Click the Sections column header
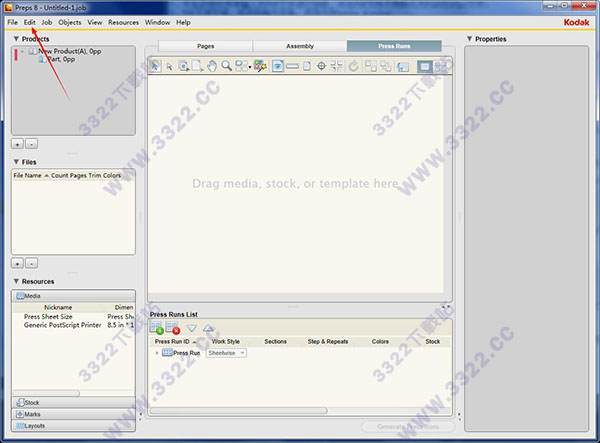Viewport: 600px width, 443px height. [x=276, y=341]
